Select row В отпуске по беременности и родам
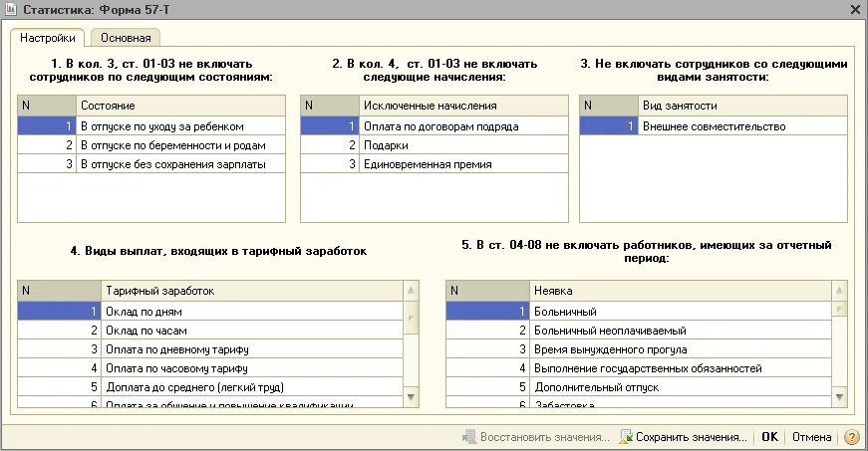868x451 pixels. (x=151, y=144)
